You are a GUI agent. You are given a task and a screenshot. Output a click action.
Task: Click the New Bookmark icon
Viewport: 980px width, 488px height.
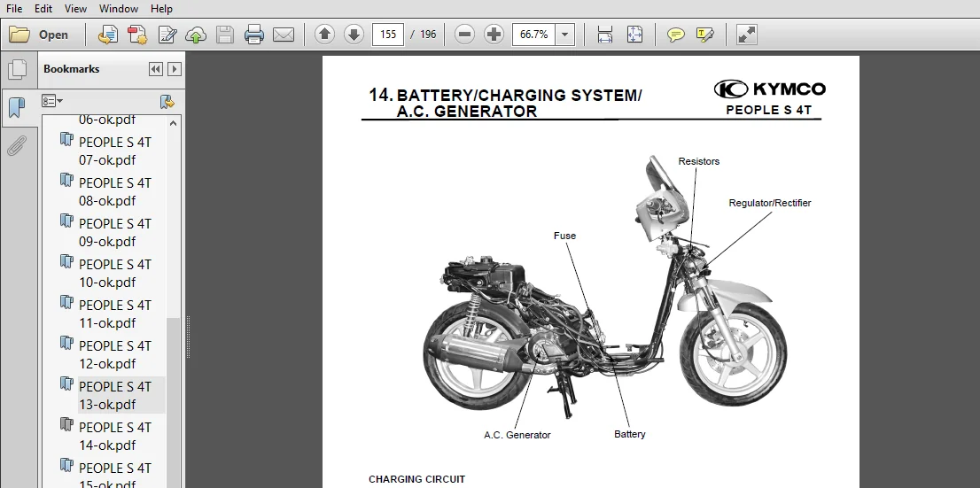167,101
